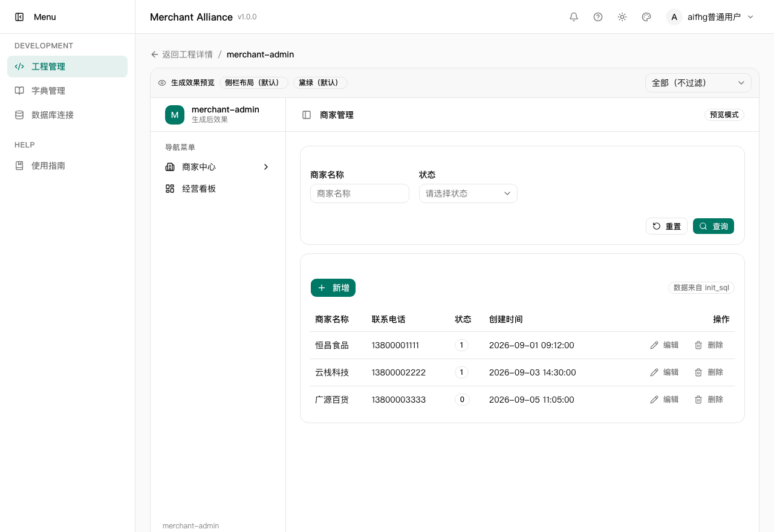Click the phone number 13800003333
Viewport: 774px width, 532px height.
click(x=398, y=400)
